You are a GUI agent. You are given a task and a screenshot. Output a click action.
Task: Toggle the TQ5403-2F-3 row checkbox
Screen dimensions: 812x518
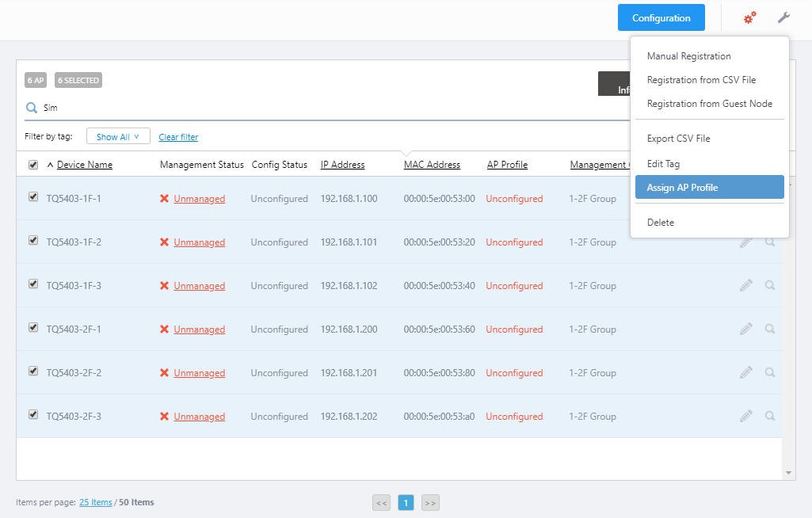click(x=33, y=414)
